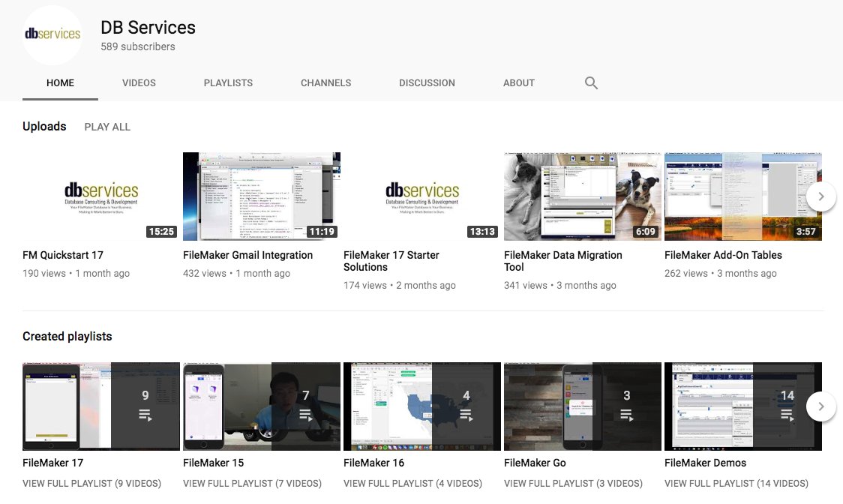The image size is (843, 504).
Task: Click the 262 views 3 months ago text
Action: 721,273
